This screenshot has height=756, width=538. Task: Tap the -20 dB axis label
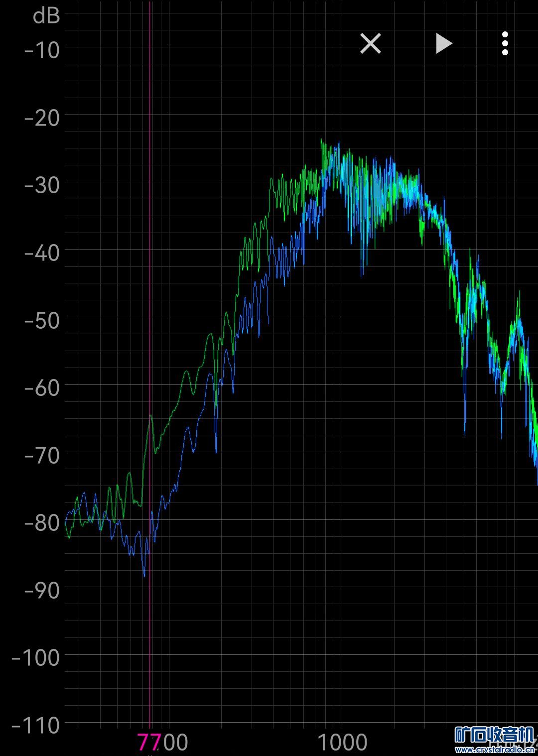click(42, 118)
